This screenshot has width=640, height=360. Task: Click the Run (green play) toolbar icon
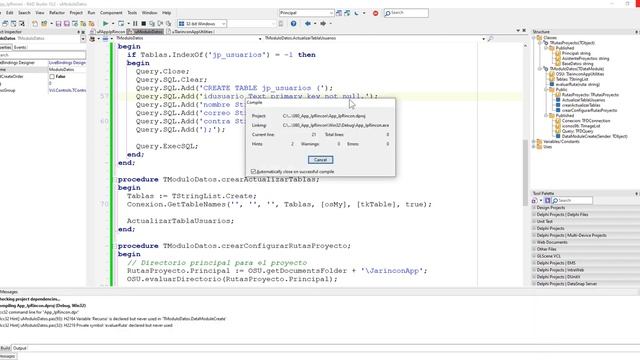pyautogui.click(x=105, y=24)
